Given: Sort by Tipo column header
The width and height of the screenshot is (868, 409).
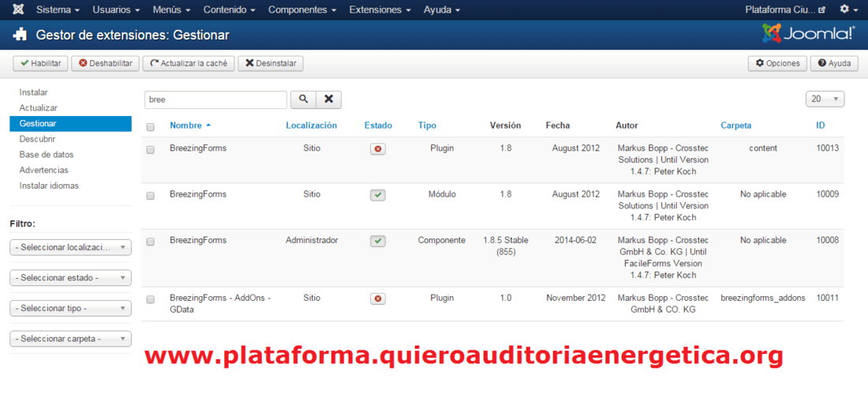Looking at the screenshot, I should click(427, 126).
